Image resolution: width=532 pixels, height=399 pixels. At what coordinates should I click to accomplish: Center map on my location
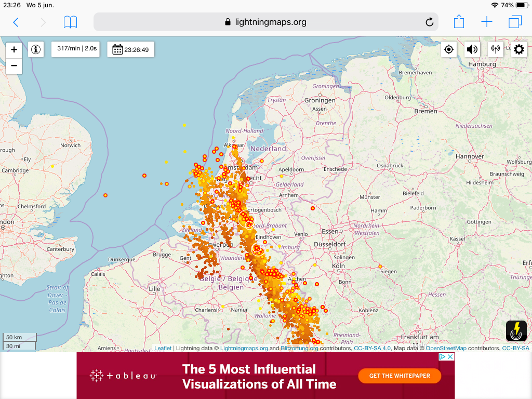point(449,49)
